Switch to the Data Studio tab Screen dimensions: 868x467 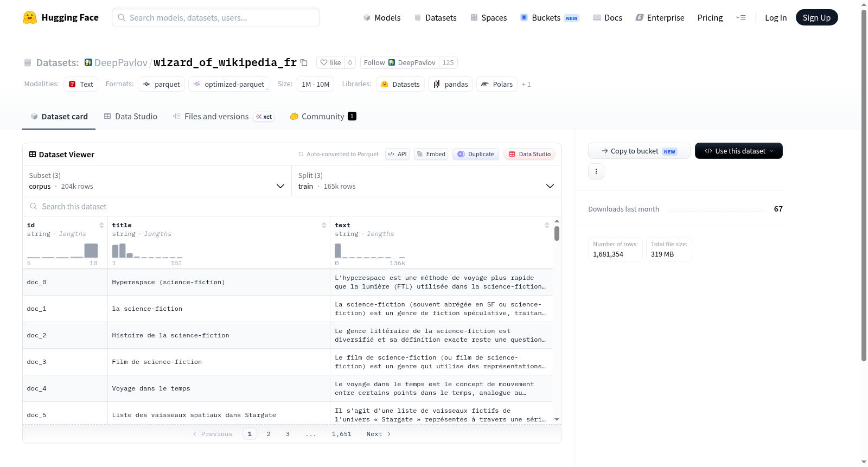pos(131,117)
